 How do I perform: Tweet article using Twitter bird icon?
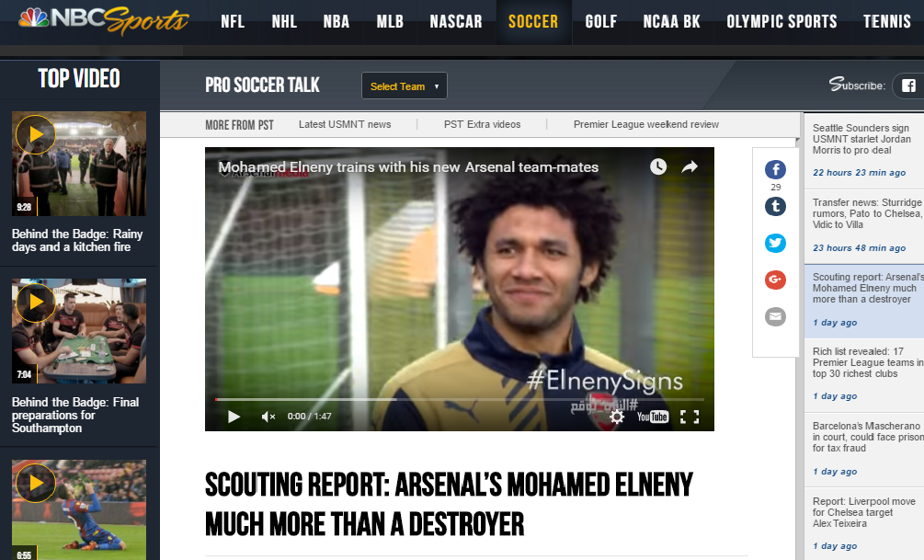pos(775,243)
